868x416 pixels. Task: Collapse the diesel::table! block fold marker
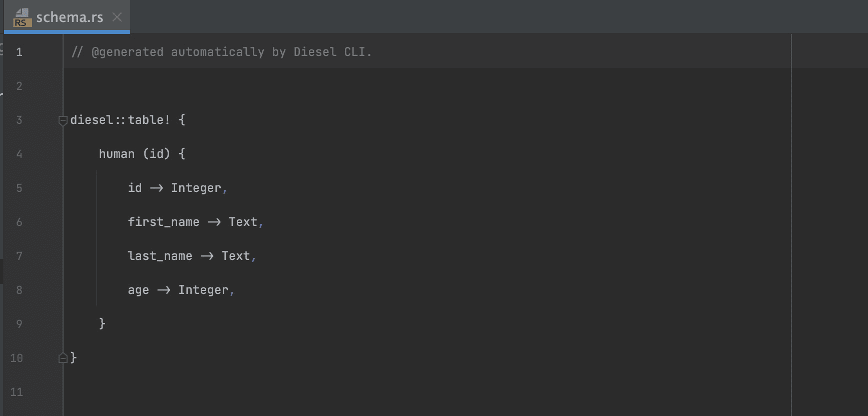click(63, 120)
